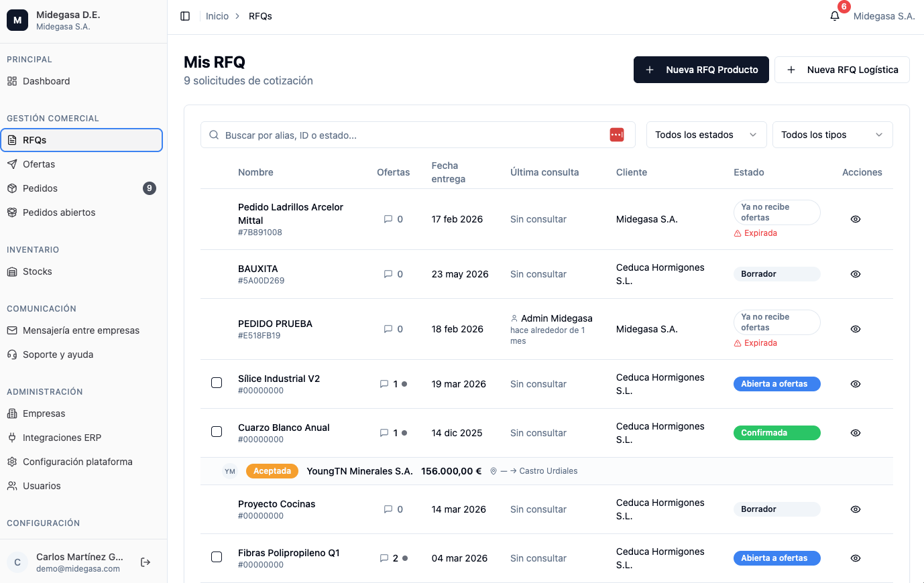Viewport: 924px width, 583px height.
Task: Expand the Todos los estados dropdown
Action: pyautogui.click(x=706, y=135)
